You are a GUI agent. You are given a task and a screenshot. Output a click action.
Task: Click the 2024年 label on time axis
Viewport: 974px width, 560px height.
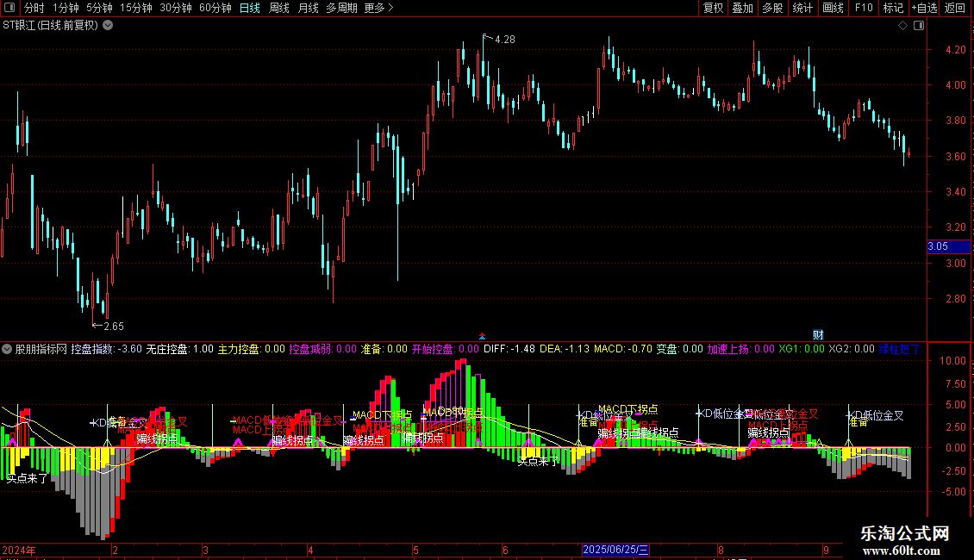click(x=19, y=550)
